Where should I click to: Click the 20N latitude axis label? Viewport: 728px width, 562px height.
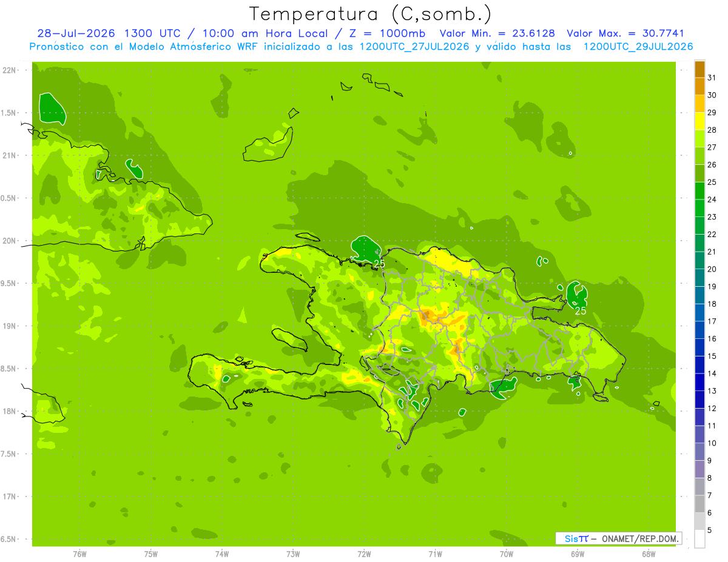(x=10, y=241)
